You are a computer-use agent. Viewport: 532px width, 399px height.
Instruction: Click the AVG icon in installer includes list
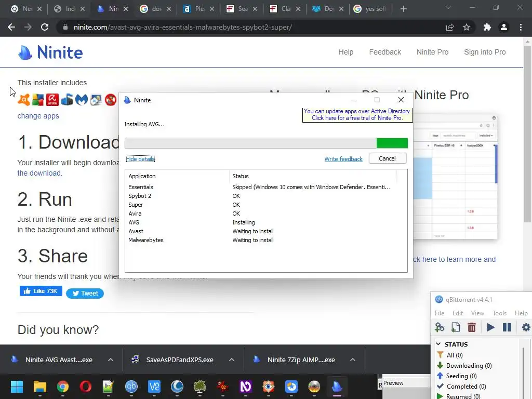pos(38,100)
